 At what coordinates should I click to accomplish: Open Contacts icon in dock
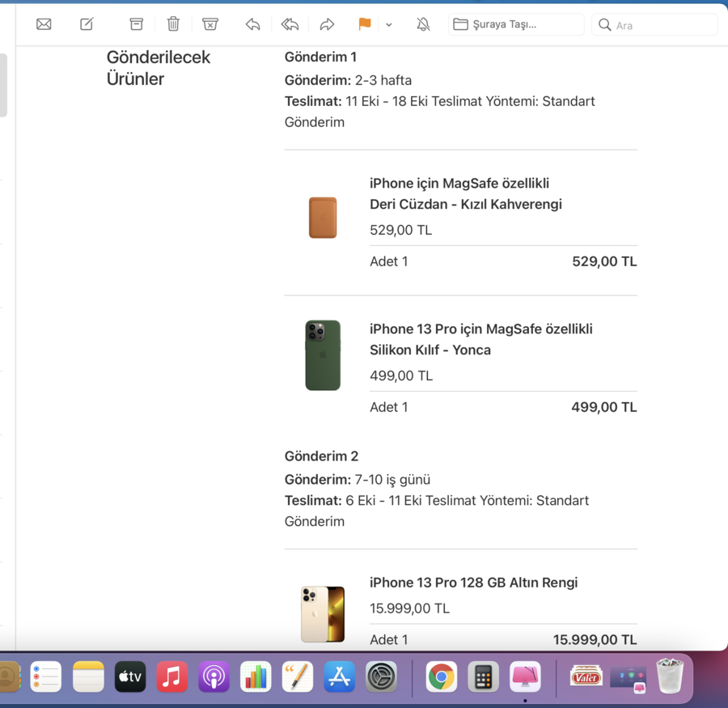tap(8, 677)
